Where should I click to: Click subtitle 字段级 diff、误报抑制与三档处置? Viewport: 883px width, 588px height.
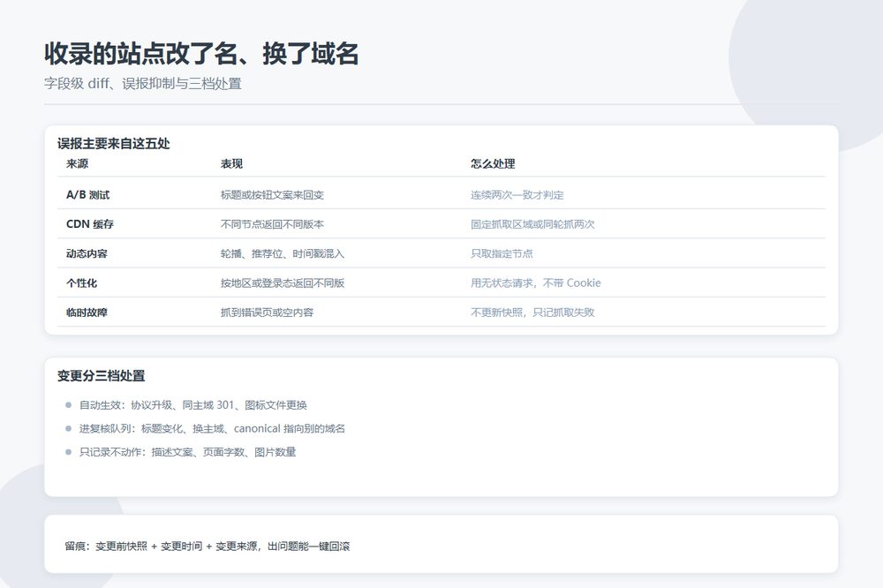(143, 84)
